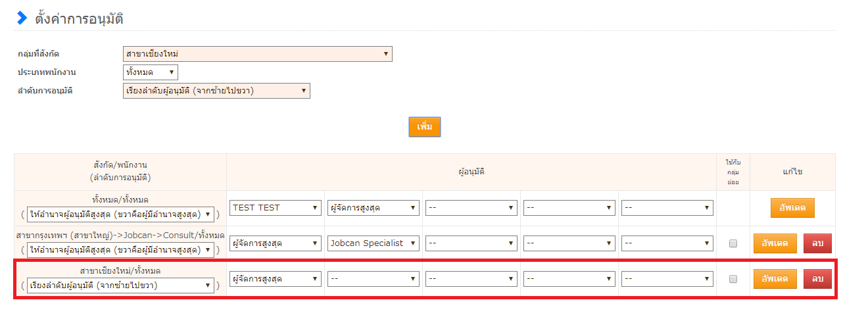This screenshot has width=868, height=323.
Task: Click the blue chevron beside the page title
Action: coord(22,18)
